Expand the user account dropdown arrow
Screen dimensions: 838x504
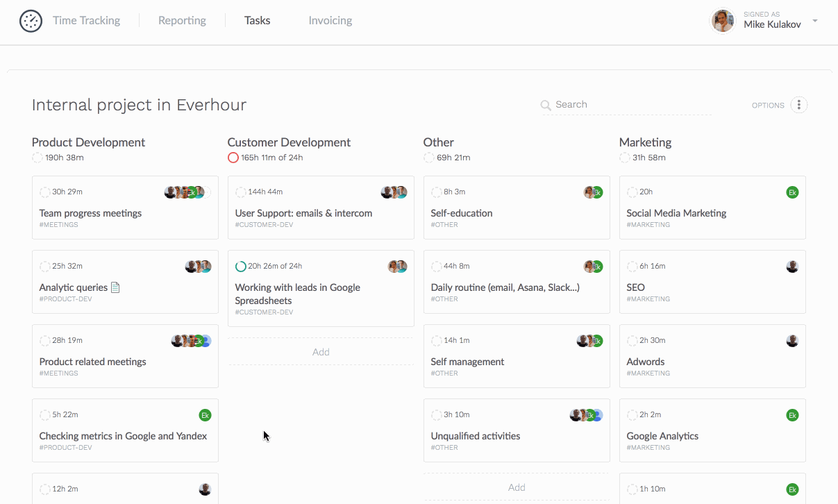point(815,21)
